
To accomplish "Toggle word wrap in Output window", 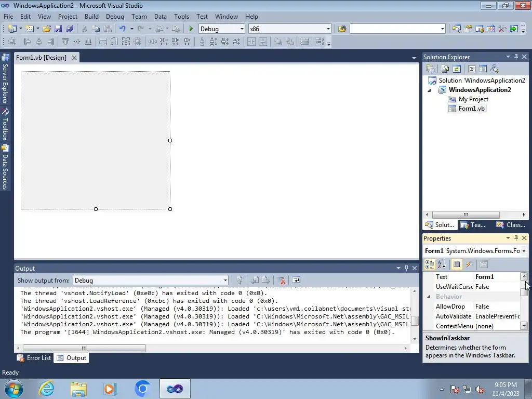I will [296, 280].
